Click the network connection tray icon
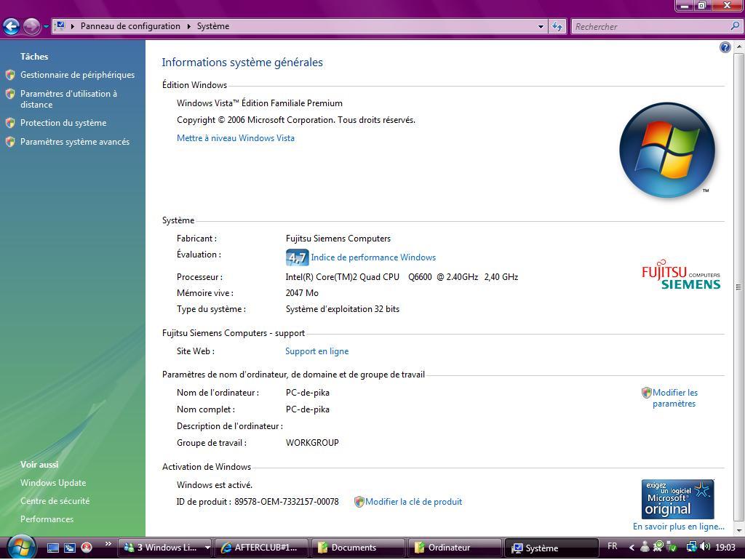 click(x=691, y=547)
